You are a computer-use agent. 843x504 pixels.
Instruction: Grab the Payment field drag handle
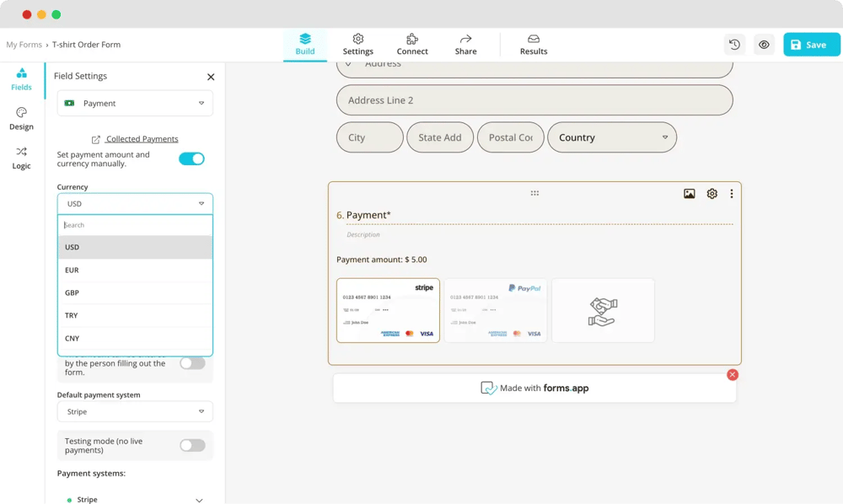534,193
